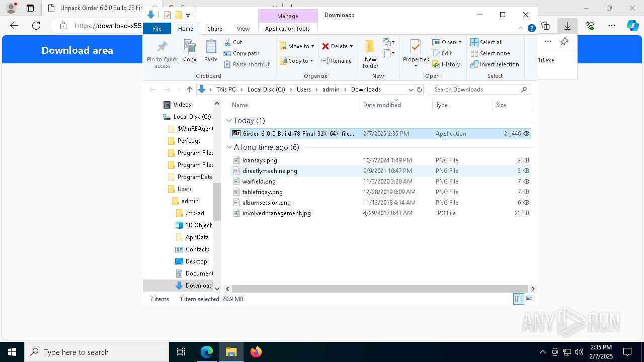Viewport: 644px width, 362px height.
Task: Switch to the View ribbon tab
Action: tap(243, 29)
